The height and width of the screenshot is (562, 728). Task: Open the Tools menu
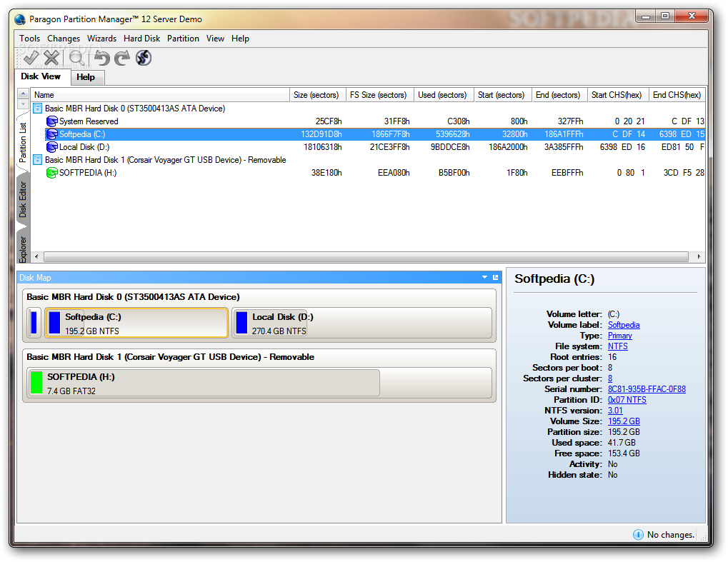pos(30,39)
